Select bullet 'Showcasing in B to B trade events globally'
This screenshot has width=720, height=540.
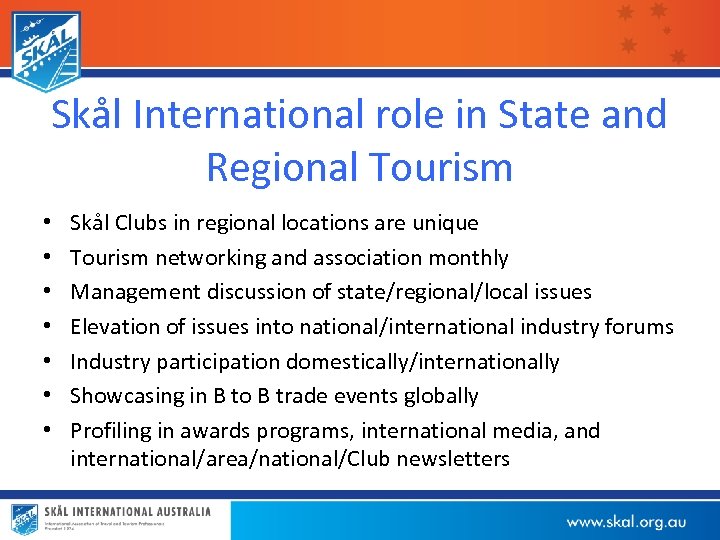tap(274, 396)
